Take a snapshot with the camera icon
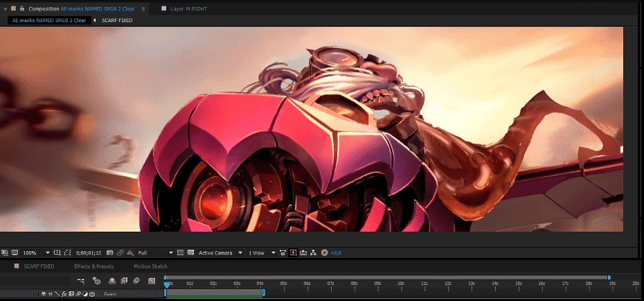Viewport: 644px width, 301px height. tap(111, 252)
